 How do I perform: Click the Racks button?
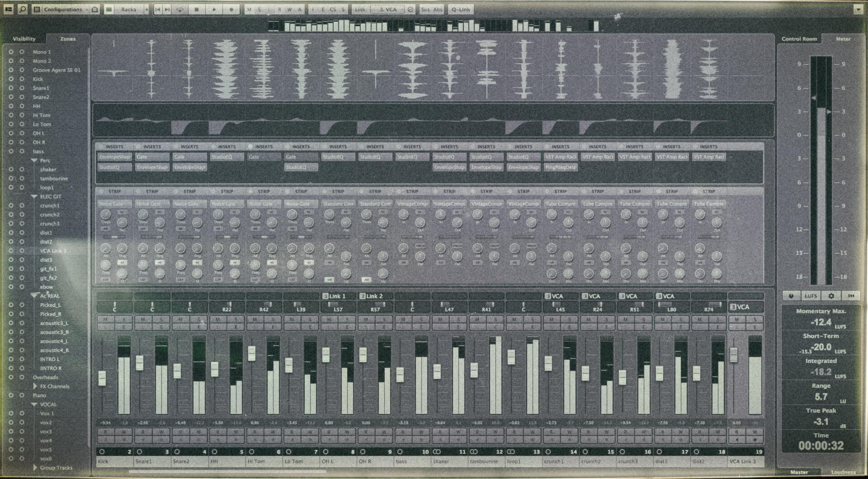[x=129, y=9]
